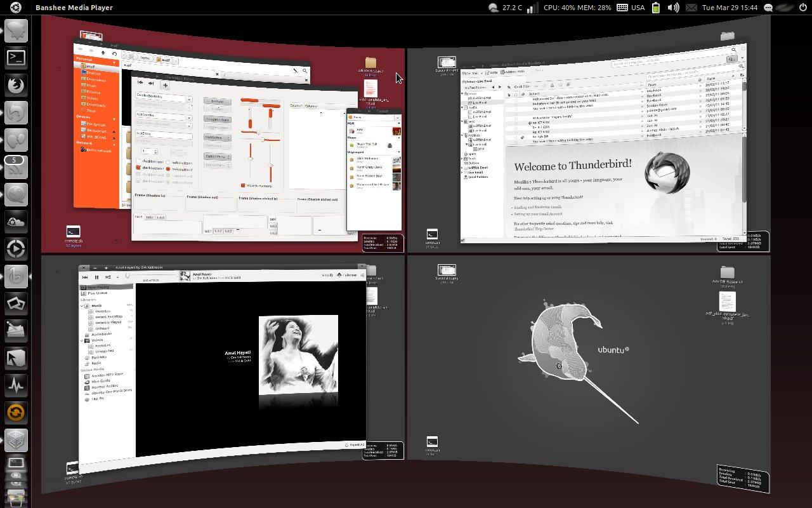
Task: Collapse Inbox folder in Thunderbird tree
Action: [x=462, y=94]
